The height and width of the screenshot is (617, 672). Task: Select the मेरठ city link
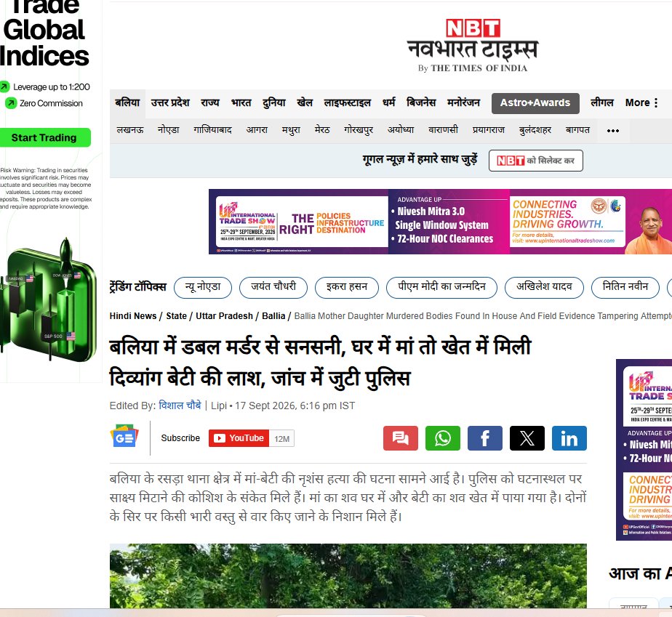click(322, 130)
